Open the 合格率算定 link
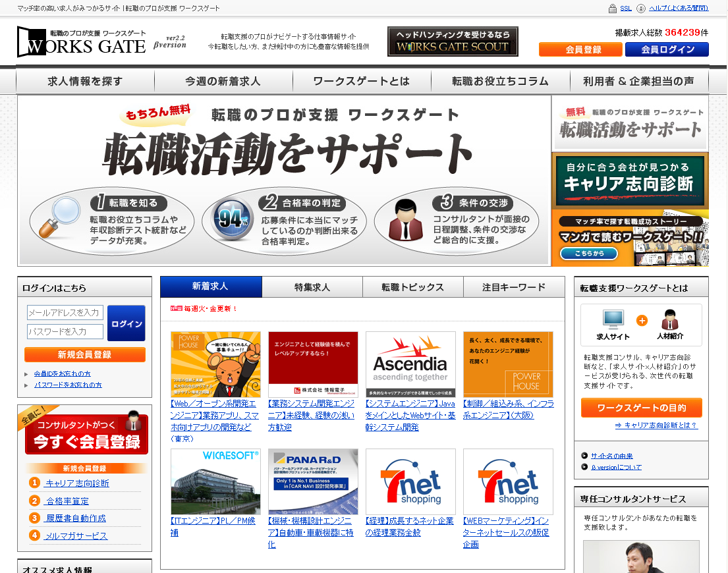 coord(67,501)
